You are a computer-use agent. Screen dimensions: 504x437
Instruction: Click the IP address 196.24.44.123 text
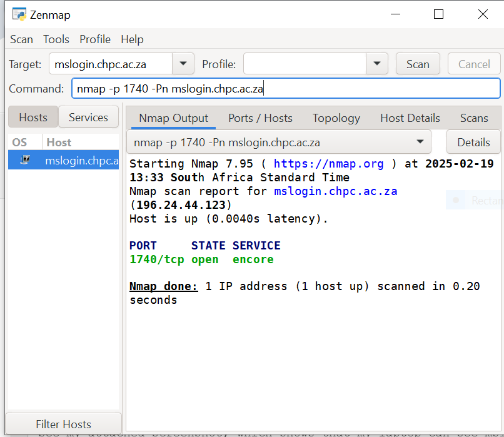point(181,205)
